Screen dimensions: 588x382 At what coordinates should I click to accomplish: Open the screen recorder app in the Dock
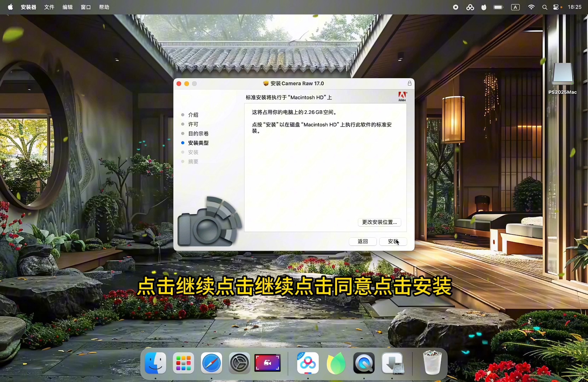(268, 363)
